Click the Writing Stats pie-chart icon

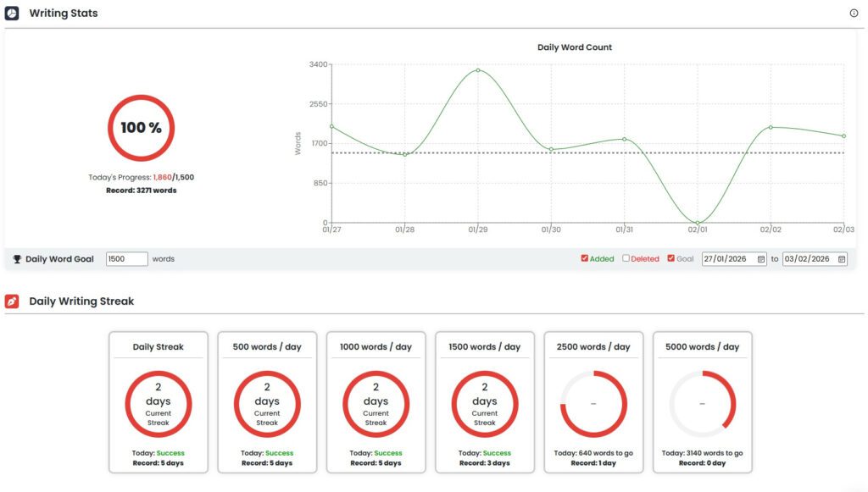(12, 14)
